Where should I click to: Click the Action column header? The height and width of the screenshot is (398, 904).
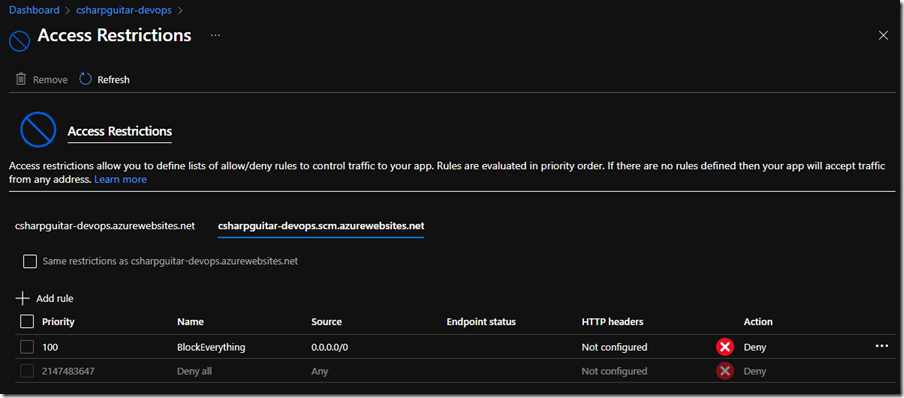pyautogui.click(x=758, y=321)
